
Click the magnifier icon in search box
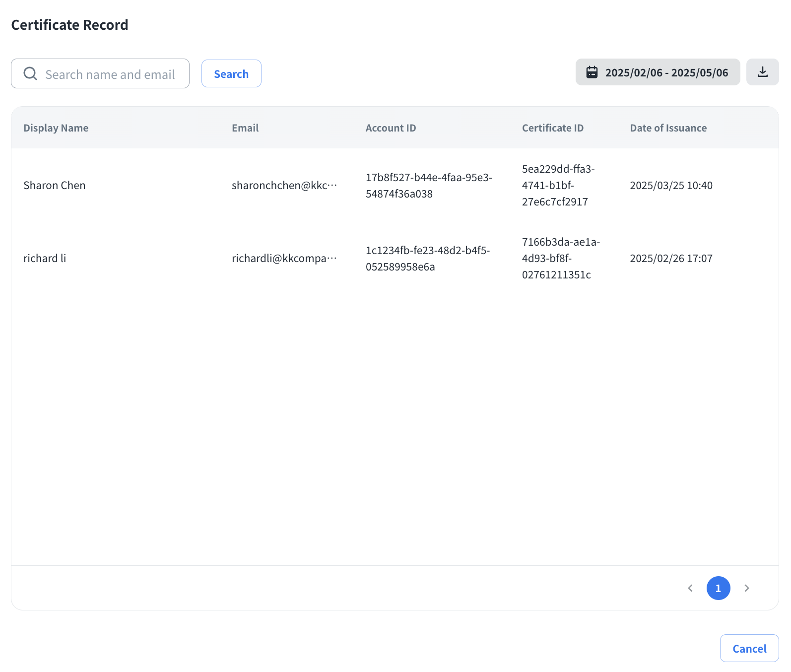(30, 73)
